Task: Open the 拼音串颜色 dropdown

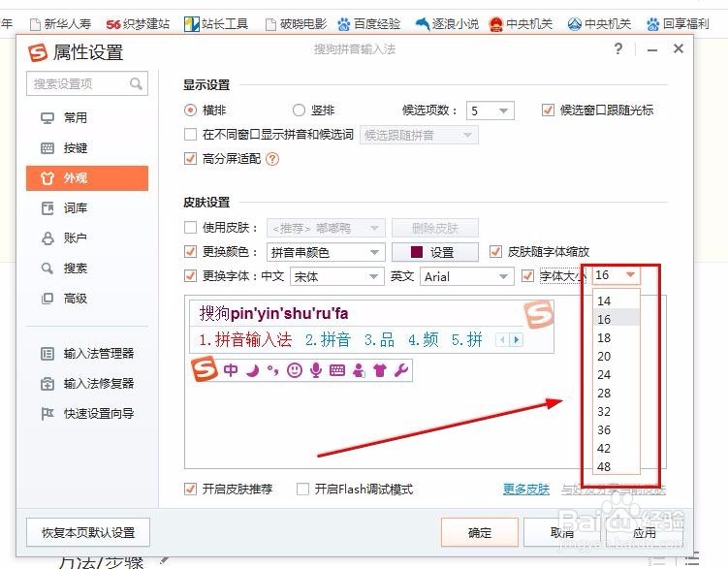Action: tap(326, 252)
